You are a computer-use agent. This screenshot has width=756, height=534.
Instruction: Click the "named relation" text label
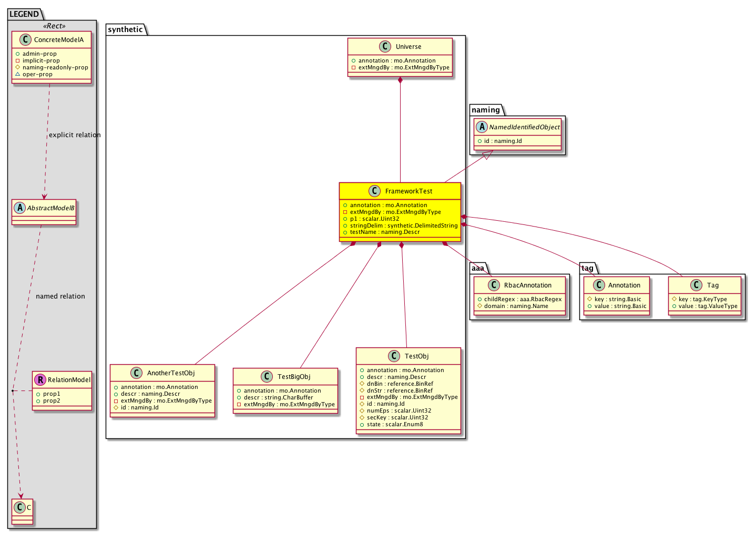point(60,296)
